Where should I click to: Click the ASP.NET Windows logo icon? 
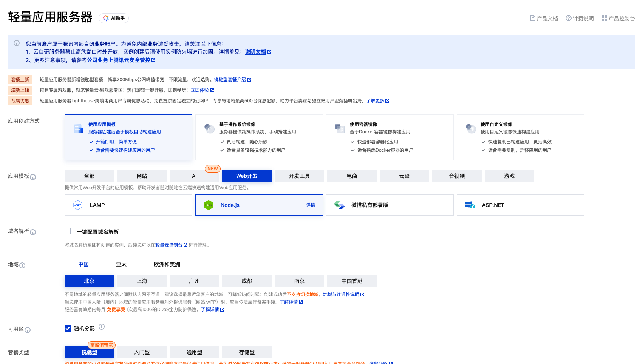tap(470, 205)
